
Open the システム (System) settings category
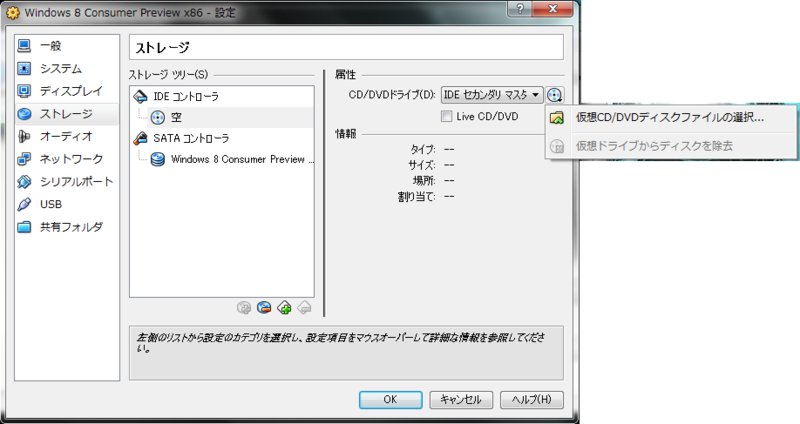67,68
